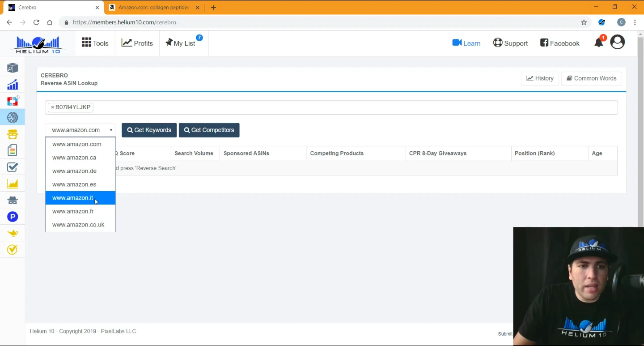Screen dimensions: 644x346
Task: Open the Tools menu in the navbar
Action: point(95,43)
